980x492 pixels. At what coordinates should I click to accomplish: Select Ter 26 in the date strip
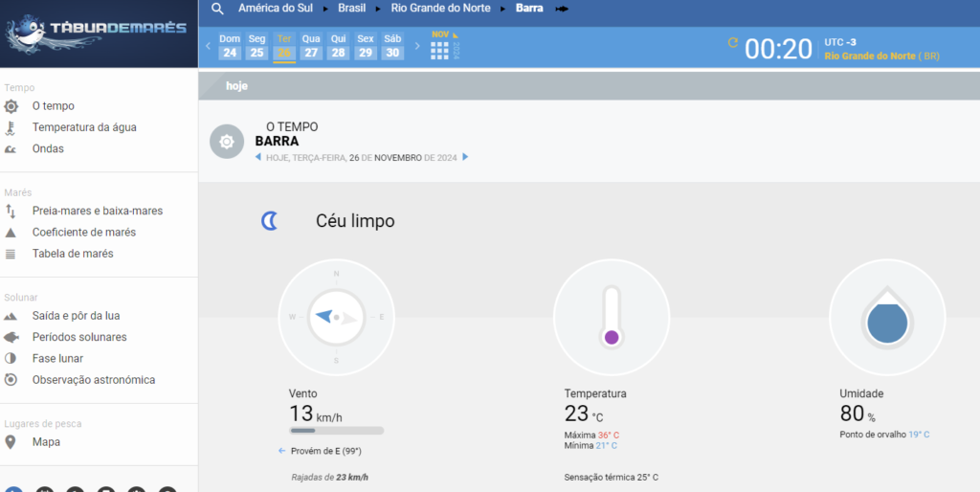pyautogui.click(x=283, y=46)
